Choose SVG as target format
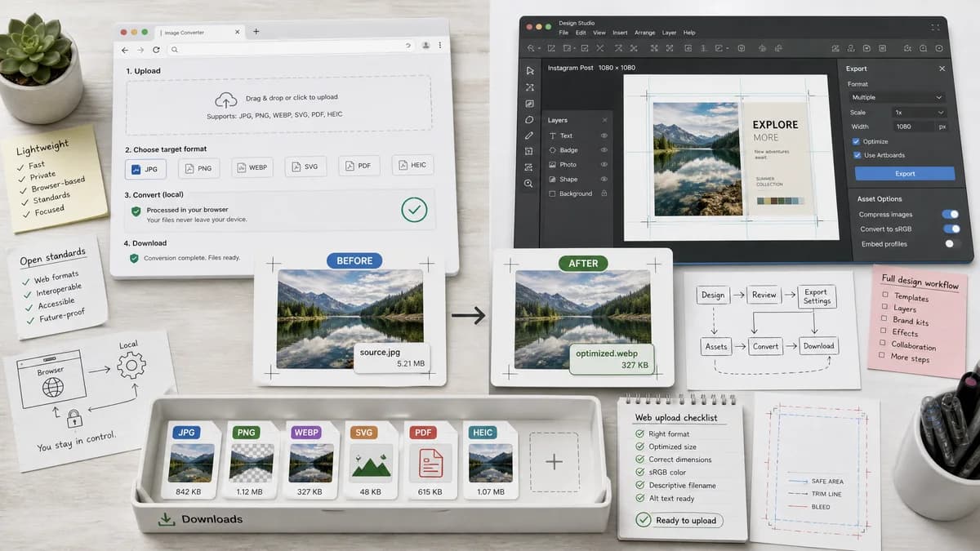Screen dimensions: 980x551 pyautogui.click(x=305, y=167)
